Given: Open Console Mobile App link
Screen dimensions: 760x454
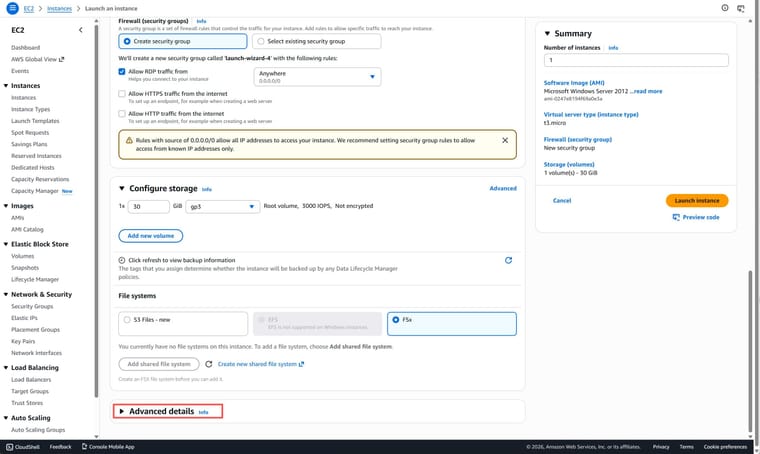Looking at the screenshot, I should coord(108,447).
